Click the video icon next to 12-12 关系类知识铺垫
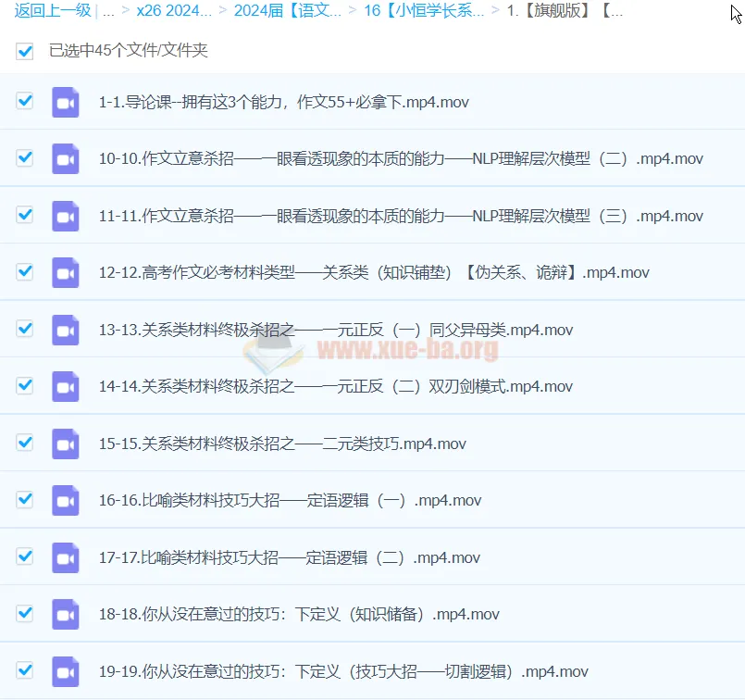The width and height of the screenshot is (745, 700). tap(66, 272)
